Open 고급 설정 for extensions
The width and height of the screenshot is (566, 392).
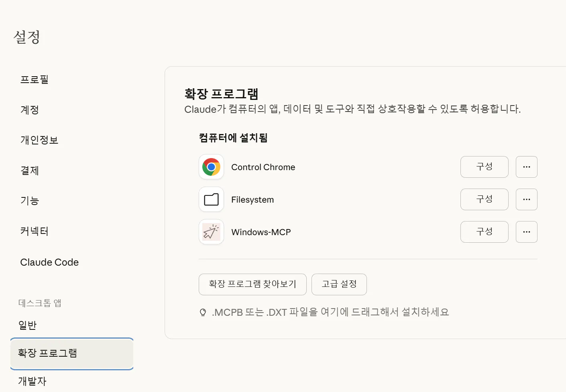point(339,284)
